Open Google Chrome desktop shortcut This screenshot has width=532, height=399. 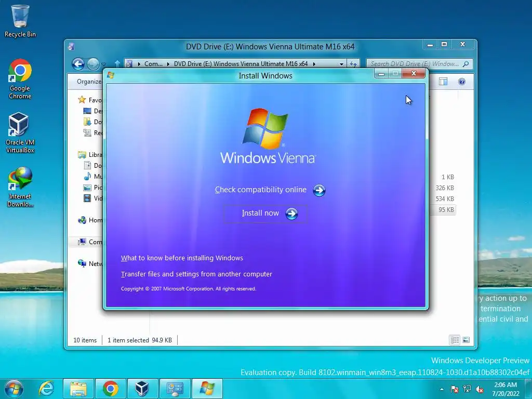coord(20,79)
